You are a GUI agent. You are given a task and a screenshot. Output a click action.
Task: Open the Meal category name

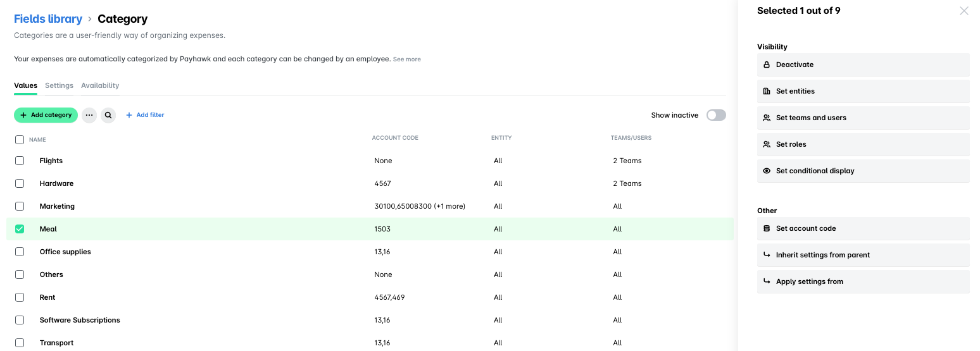48,229
